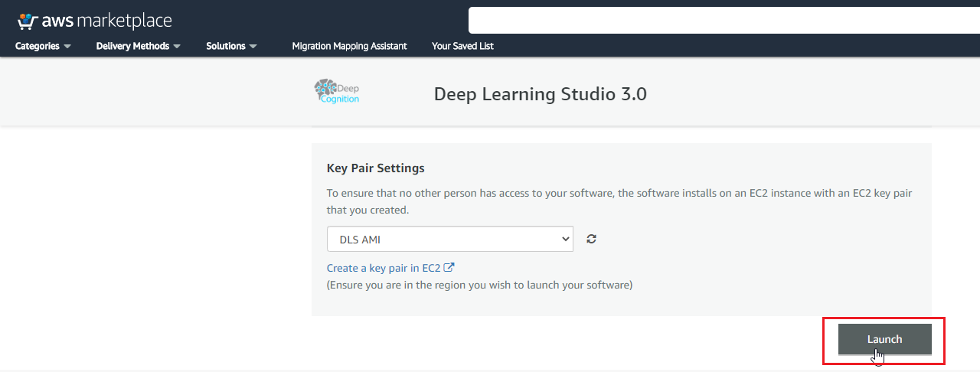Click the AWS Marketplace logo

94,21
